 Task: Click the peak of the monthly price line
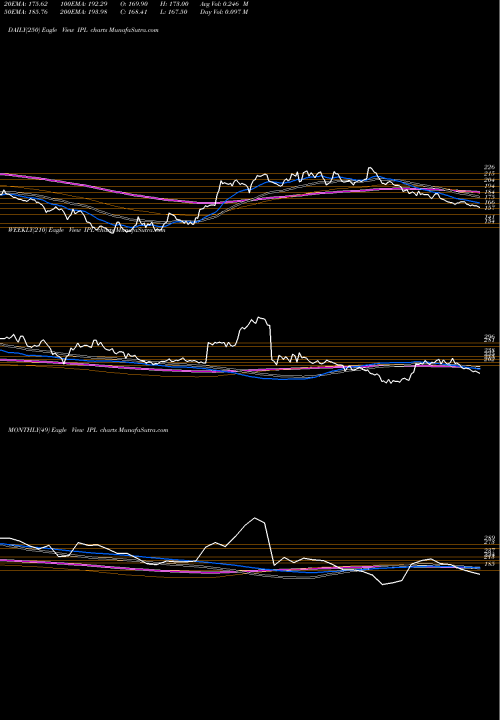tap(255, 518)
